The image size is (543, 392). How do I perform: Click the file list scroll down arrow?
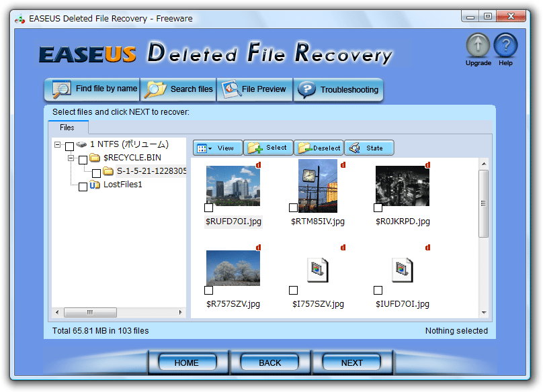(484, 312)
